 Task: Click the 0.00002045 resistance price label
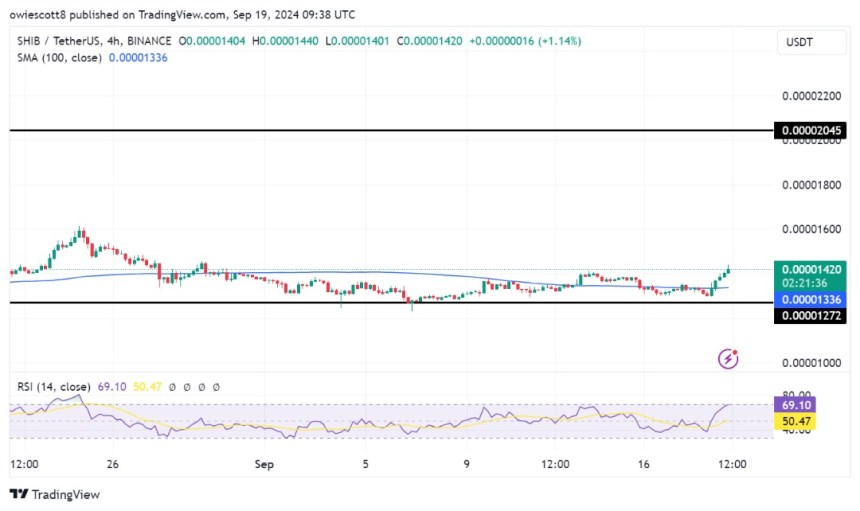tap(811, 130)
